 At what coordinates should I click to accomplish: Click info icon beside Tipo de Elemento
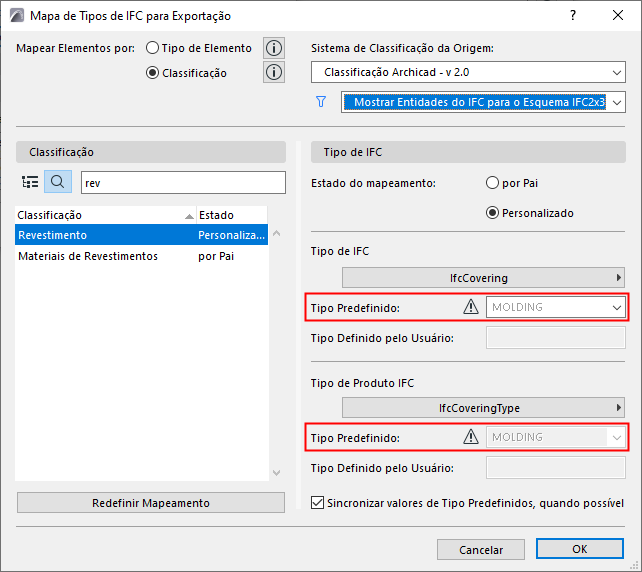click(x=273, y=48)
